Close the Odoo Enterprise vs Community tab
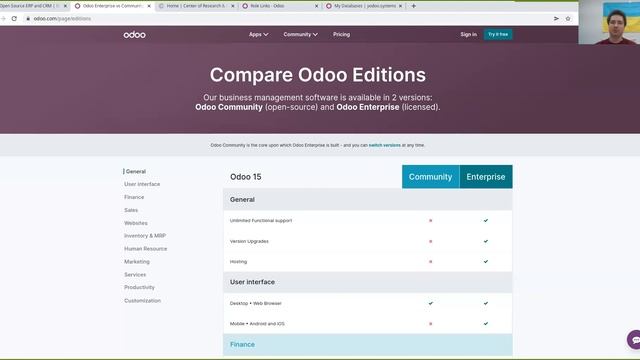640x360 pixels. click(149, 6)
